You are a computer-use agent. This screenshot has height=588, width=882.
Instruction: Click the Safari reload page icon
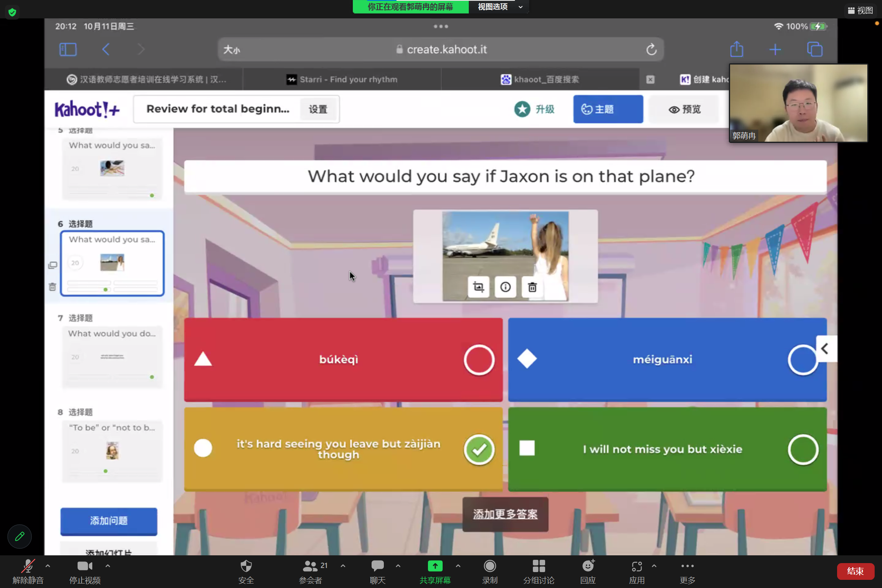(x=651, y=49)
